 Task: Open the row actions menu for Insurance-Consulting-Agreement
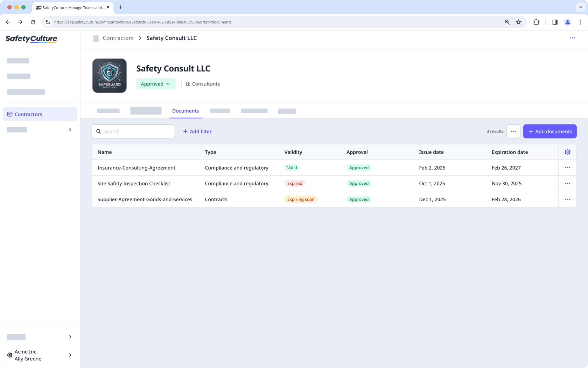[568, 168]
